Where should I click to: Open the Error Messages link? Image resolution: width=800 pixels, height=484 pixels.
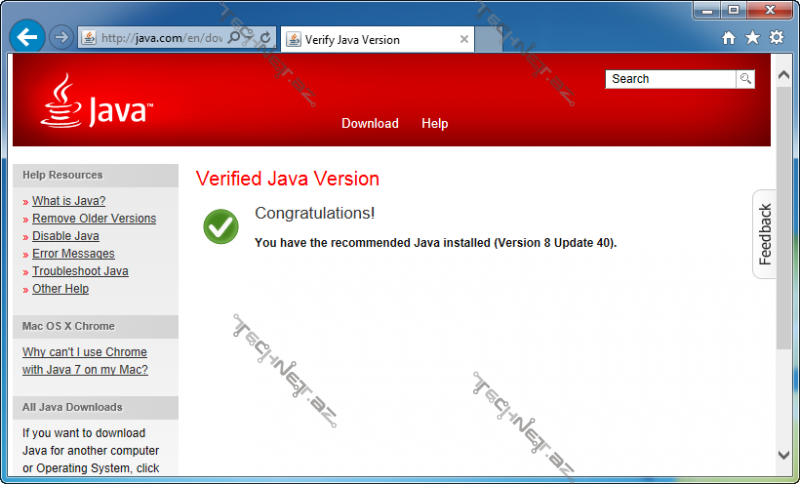click(x=73, y=253)
